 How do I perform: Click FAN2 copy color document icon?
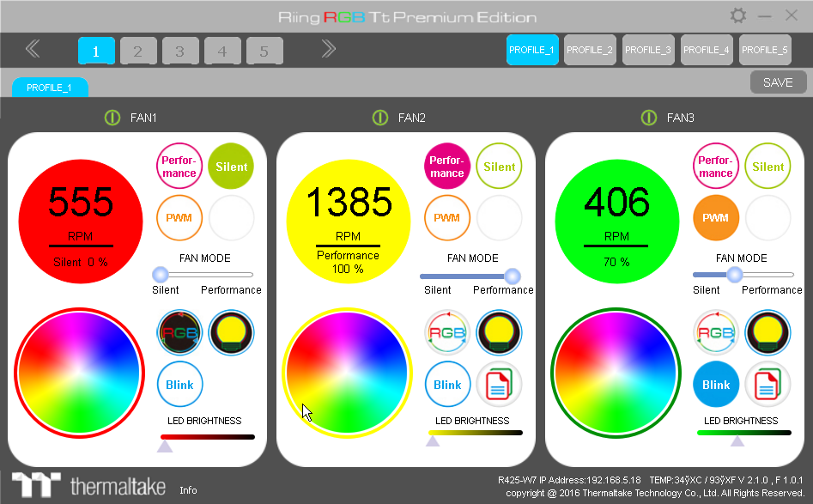[x=500, y=384]
